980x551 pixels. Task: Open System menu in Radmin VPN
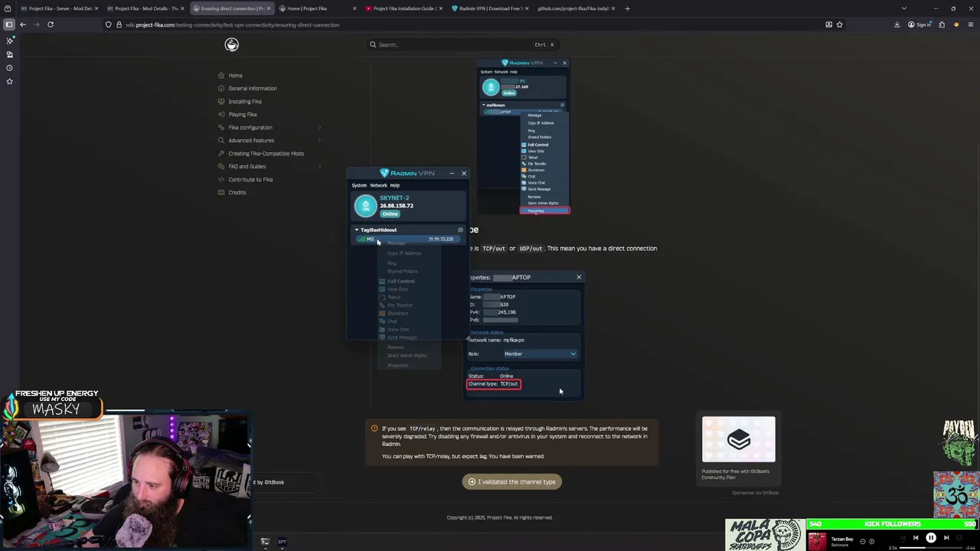pyautogui.click(x=359, y=185)
